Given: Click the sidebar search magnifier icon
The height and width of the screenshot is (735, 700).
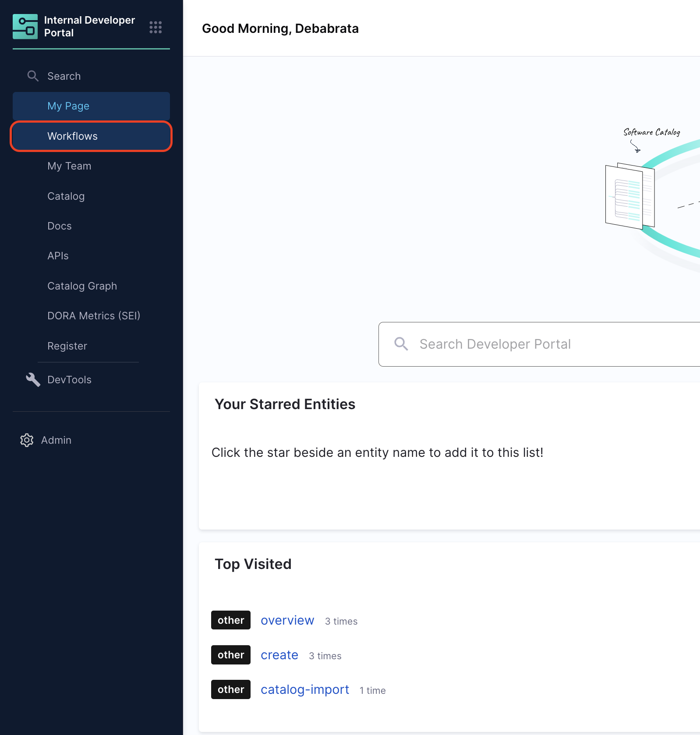Looking at the screenshot, I should [x=33, y=76].
